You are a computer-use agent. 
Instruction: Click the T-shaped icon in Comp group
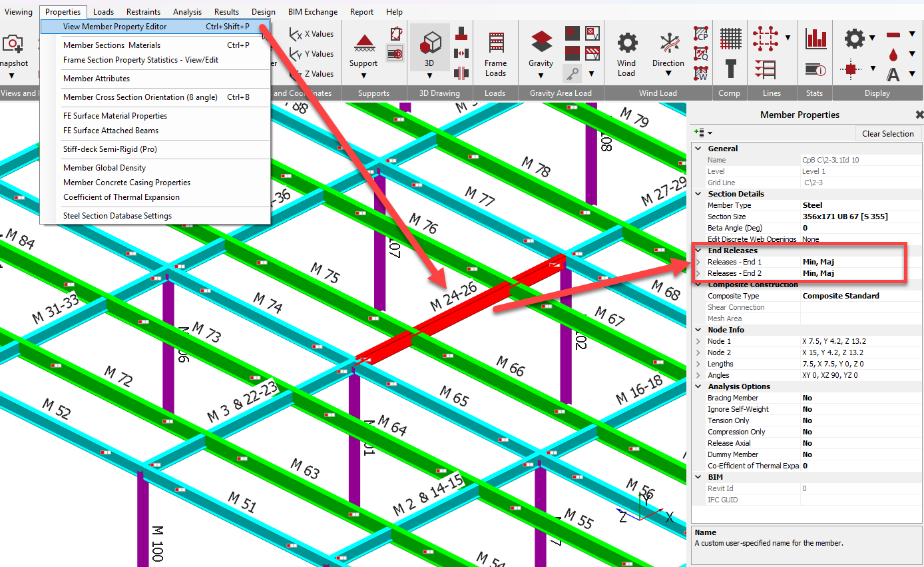tap(731, 69)
